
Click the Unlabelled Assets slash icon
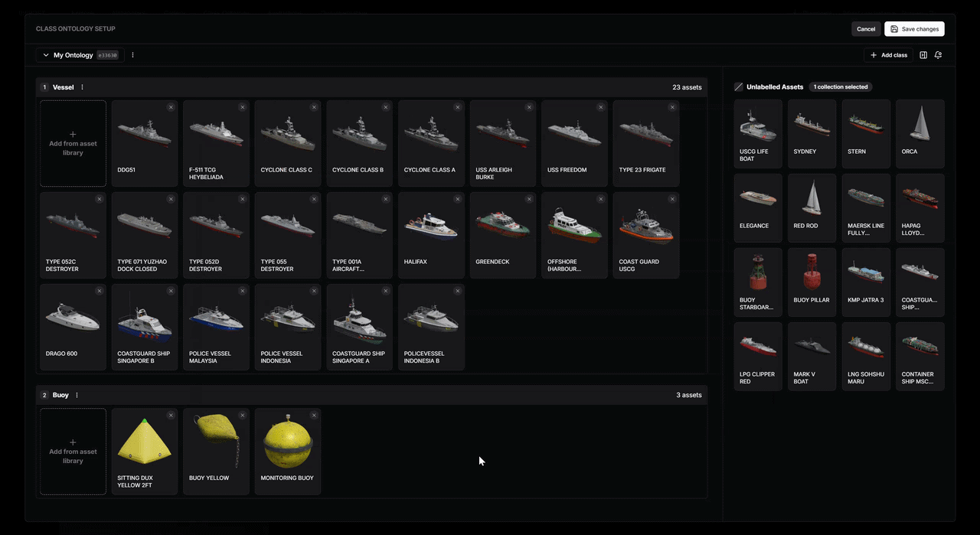[x=739, y=87]
